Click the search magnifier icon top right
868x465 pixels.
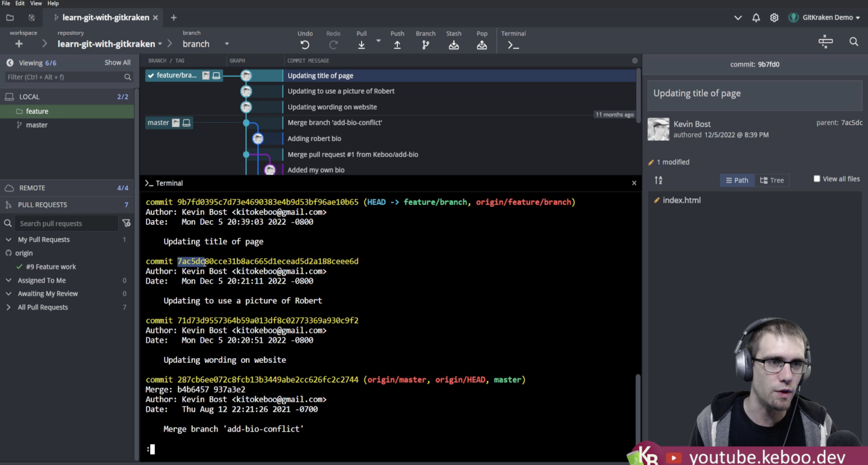pyautogui.click(x=854, y=41)
